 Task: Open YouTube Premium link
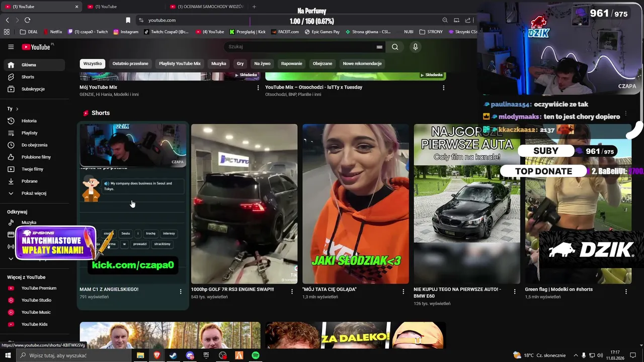[34, 288]
